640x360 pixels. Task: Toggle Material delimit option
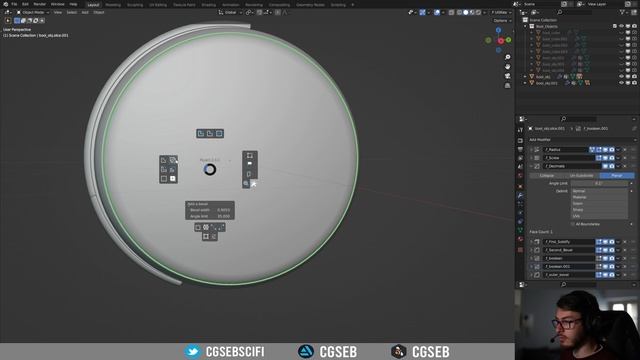599,197
